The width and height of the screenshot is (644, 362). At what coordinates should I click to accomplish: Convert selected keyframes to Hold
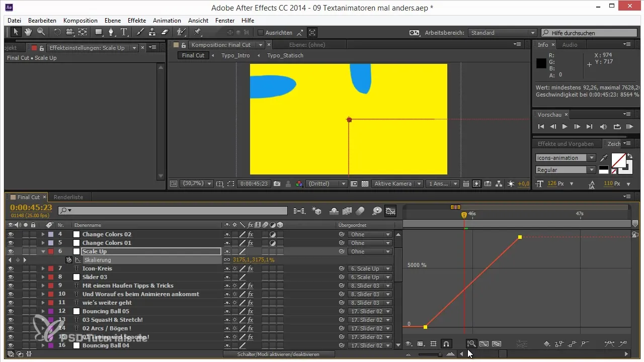pyautogui.click(x=558, y=344)
